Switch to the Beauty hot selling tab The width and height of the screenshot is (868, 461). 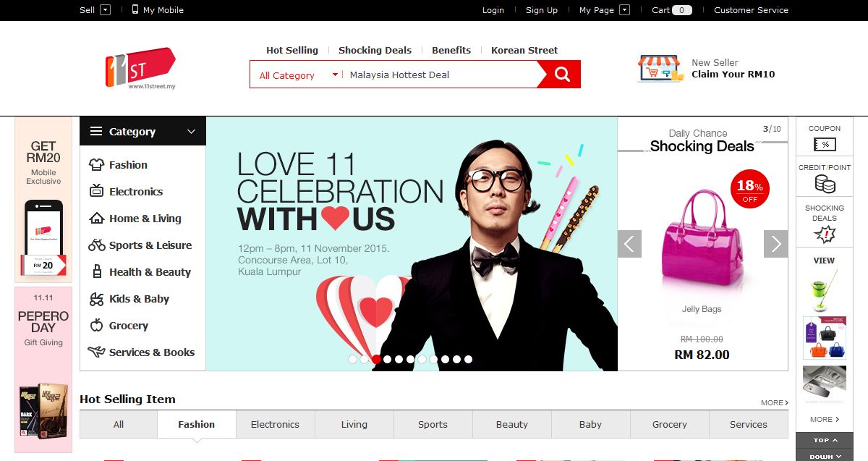coord(512,425)
